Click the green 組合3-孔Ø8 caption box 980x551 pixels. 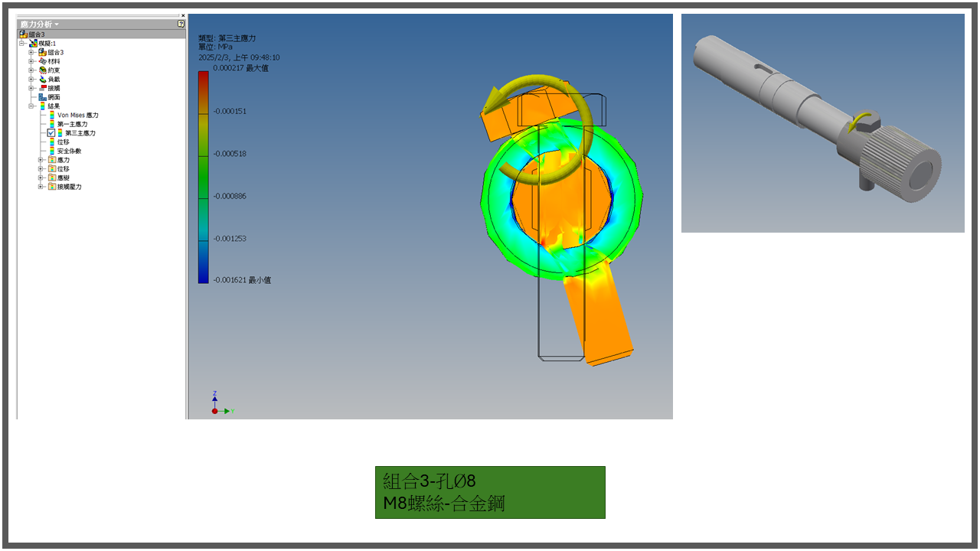(x=490, y=492)
